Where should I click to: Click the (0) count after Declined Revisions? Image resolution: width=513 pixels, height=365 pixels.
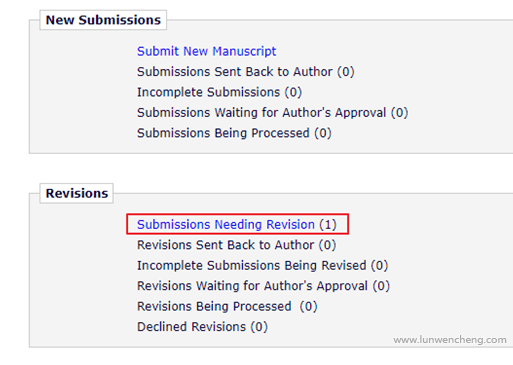coord(259,327)
